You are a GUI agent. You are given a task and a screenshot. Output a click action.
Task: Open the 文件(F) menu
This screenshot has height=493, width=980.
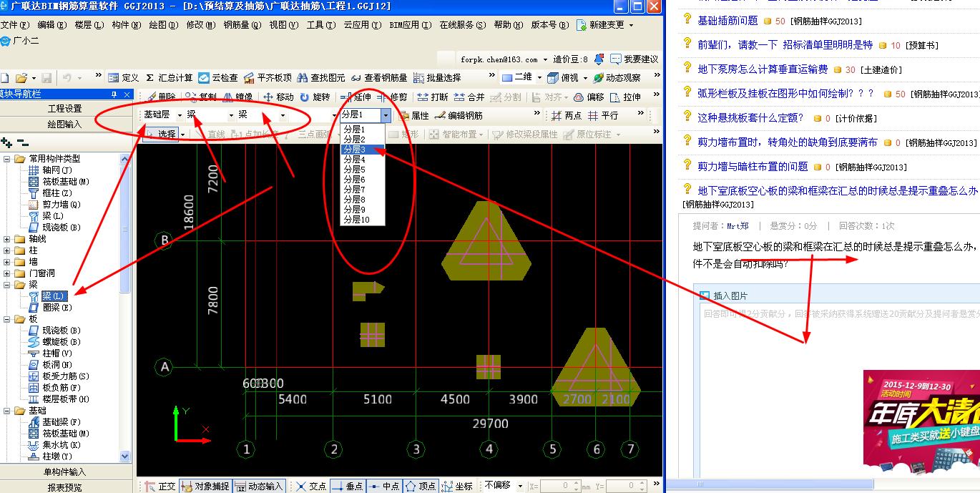pyautogui.click(x=14, y=24)
